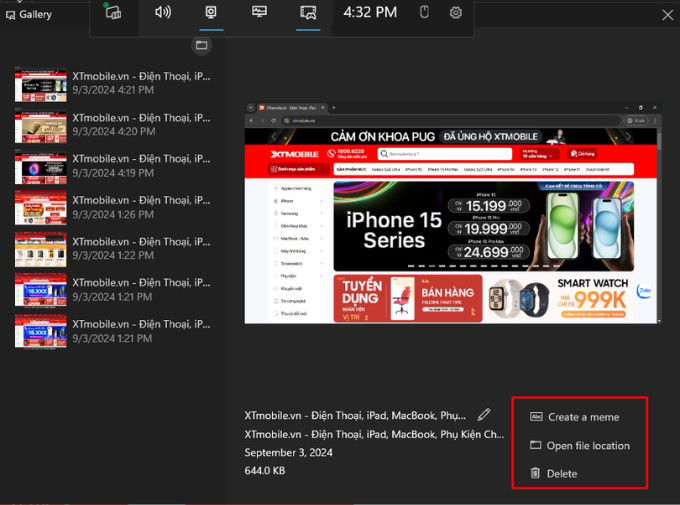The width and height of the screenshot is (680, 505).
Task: Click the Gallery title icon
Action: coord(10,15)
